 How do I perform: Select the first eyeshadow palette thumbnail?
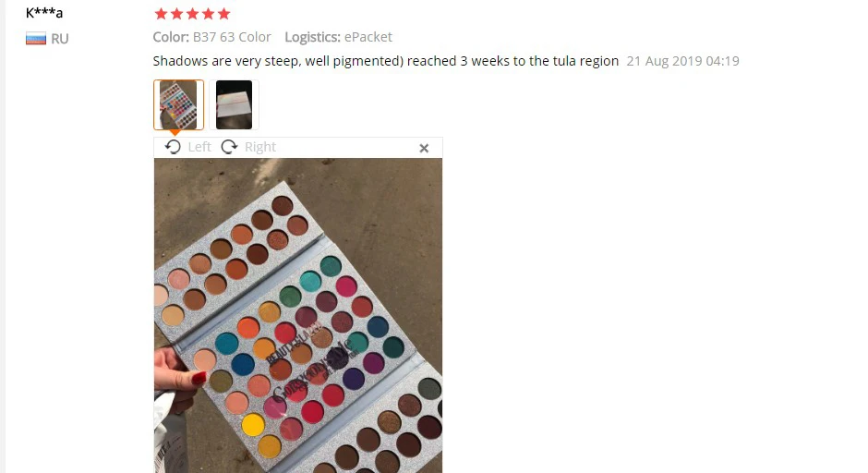[x=179, y=104]
